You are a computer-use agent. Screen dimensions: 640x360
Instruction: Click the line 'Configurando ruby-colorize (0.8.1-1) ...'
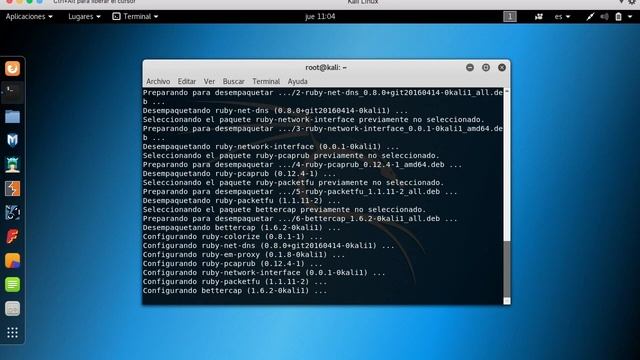(232, 237)
